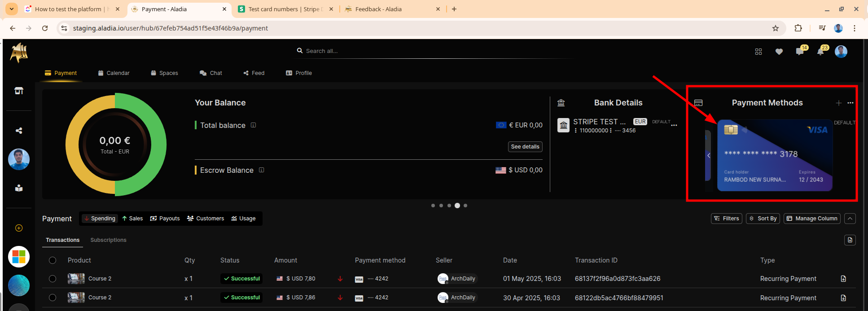This screenshot has height=311, width=868.
Task: Open Payment Methods three-dot menu
Action: (850, 103)
